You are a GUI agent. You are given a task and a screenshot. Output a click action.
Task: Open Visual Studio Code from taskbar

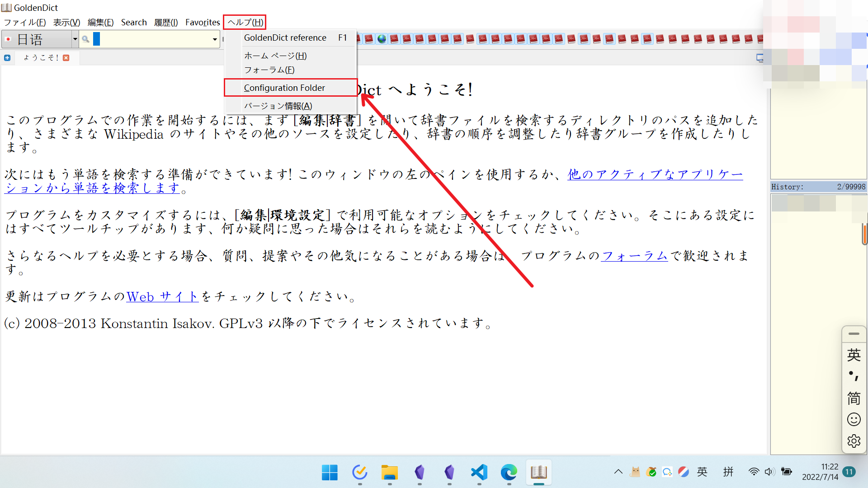point(479,472)
